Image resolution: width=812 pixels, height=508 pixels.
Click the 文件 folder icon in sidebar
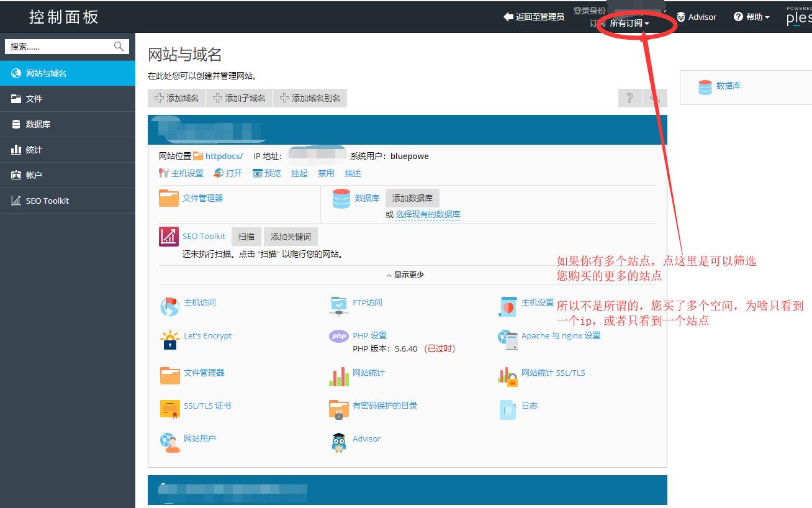pyautogui.click(x=16, y=99)
